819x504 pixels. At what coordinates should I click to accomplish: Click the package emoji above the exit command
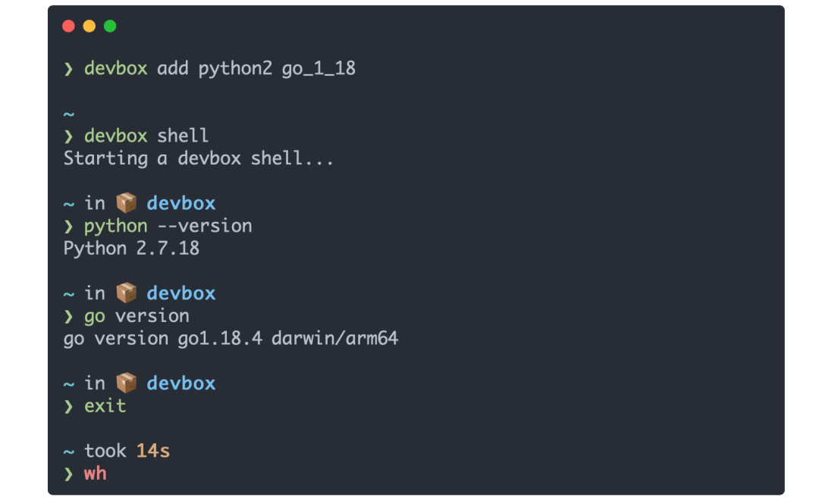pyautogui.click(x=126, y=383)
